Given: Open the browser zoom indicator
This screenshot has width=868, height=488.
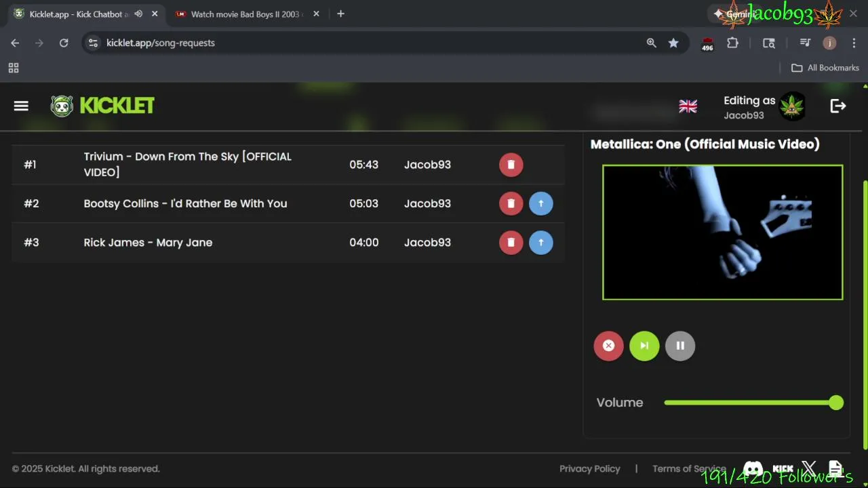Looking at the screenshot, I should tap(651, 43).
